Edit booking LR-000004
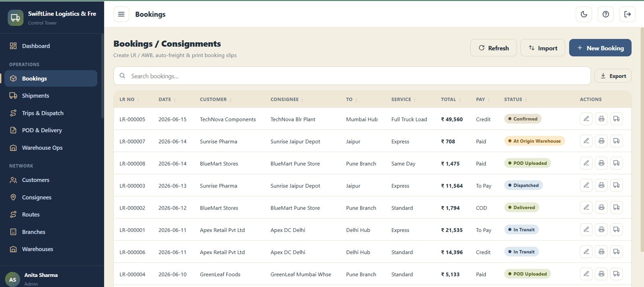 586,274
